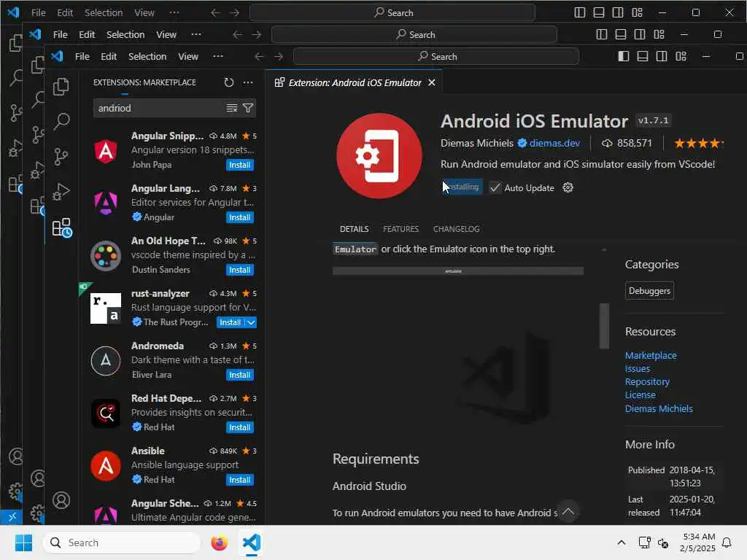Select the Angular Schematics list entry
This screenshot has width=747, height=560.
pyautogui.click(x=172, y=510)
